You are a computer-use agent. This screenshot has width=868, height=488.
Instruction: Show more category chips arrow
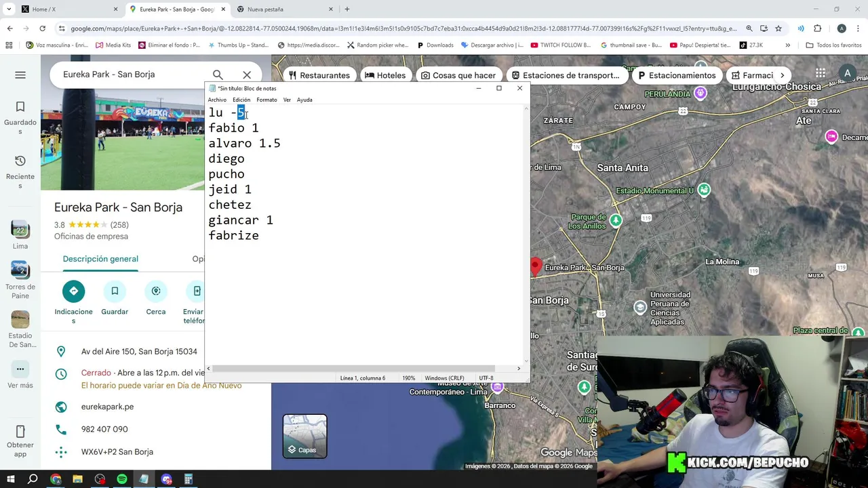[782, 75]
